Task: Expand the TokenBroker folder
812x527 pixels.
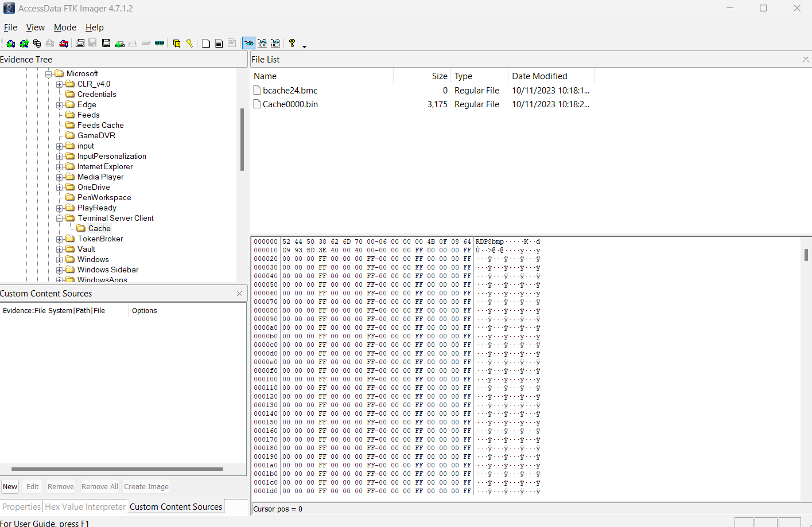Action: tap(60, 239)
